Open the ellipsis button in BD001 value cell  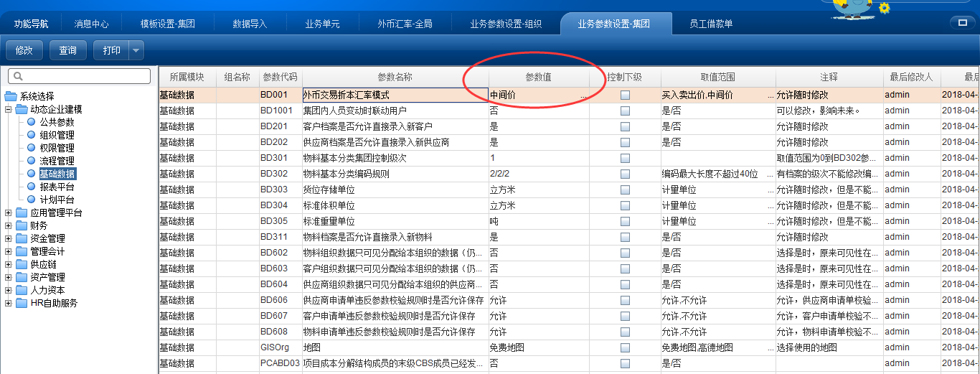coord(583,95)
